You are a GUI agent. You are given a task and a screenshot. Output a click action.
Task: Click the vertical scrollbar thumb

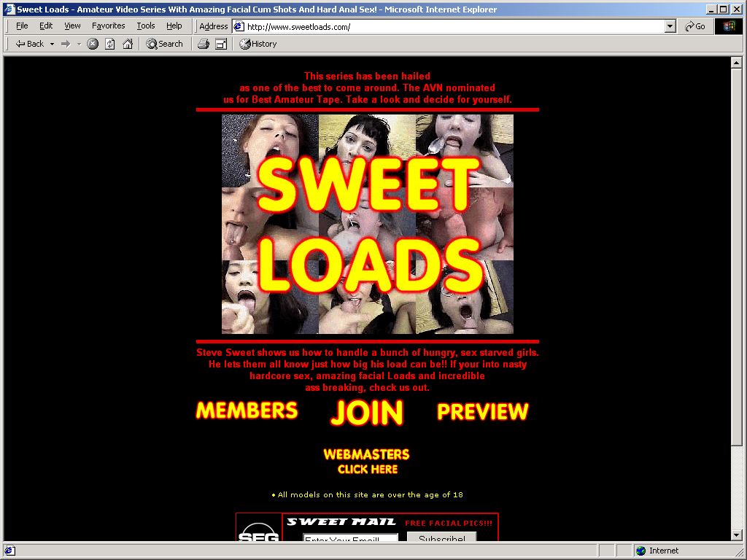736,257
